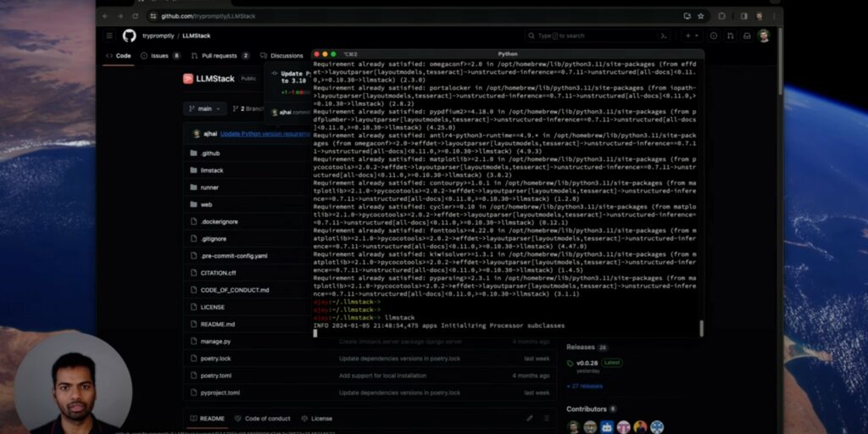The height and width of the screenshot is (434, 868).
Task: Open the user profile avatar in GitHub header
Action: tap(764, 36)
